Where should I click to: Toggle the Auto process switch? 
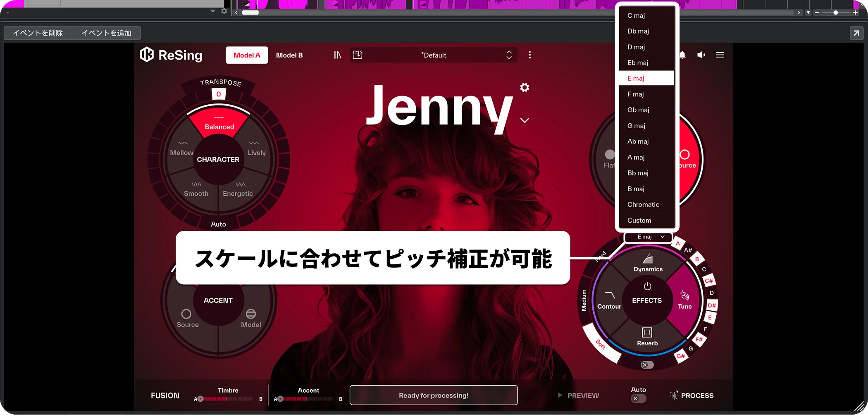point(638,398)
